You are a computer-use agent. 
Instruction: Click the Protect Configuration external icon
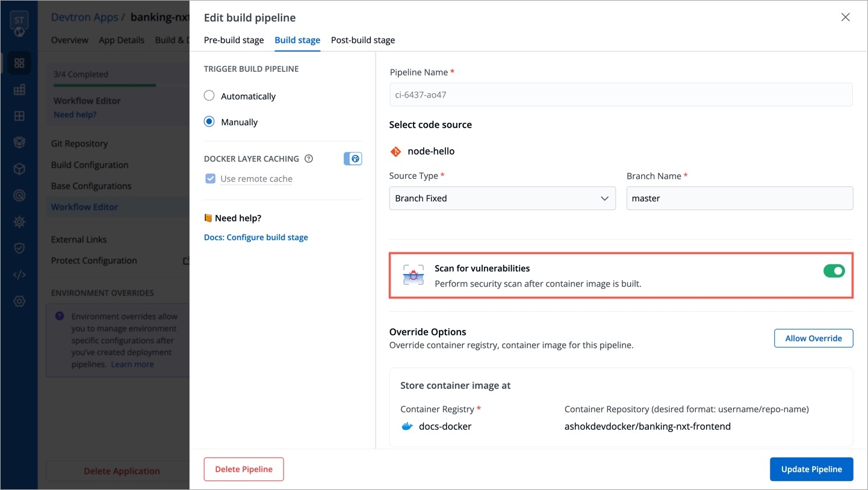point(187,261)
